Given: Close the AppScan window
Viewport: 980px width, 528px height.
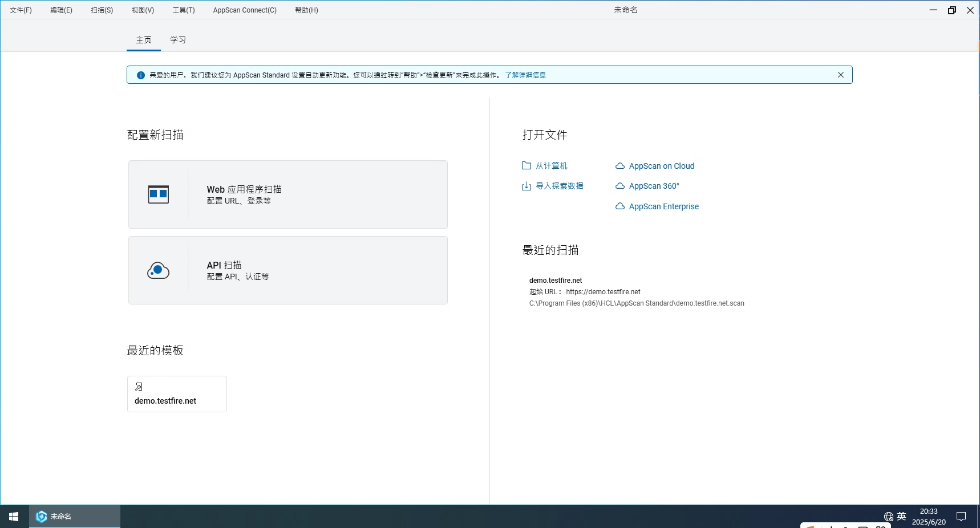Looking at the screenshot, I should [970, 10].
